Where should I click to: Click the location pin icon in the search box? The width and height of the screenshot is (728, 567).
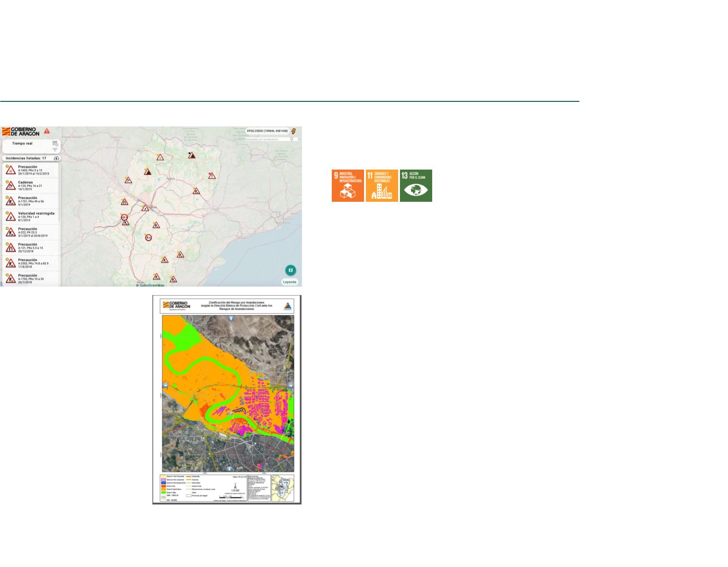click(x=292, y=139)
